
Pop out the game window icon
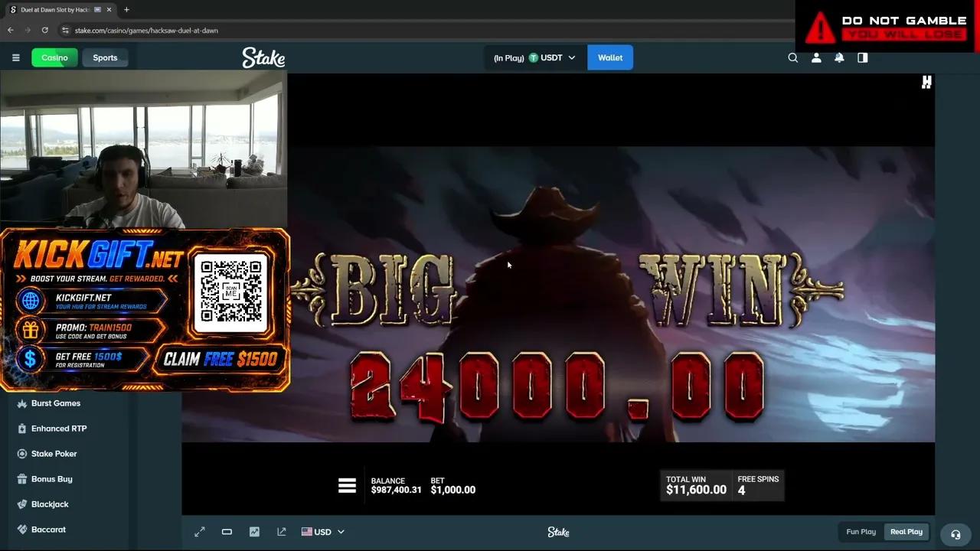[282, 532]
